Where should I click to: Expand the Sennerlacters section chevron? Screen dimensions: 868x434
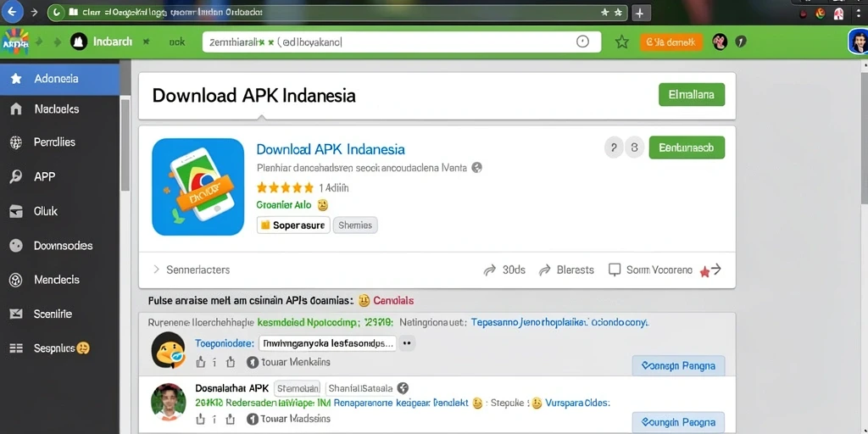156,270
